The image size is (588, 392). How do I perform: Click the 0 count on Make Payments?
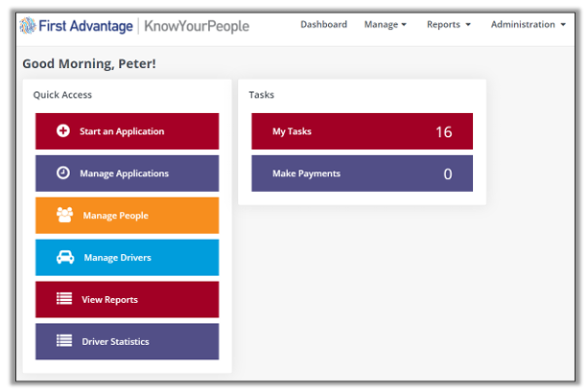[447, 174]
